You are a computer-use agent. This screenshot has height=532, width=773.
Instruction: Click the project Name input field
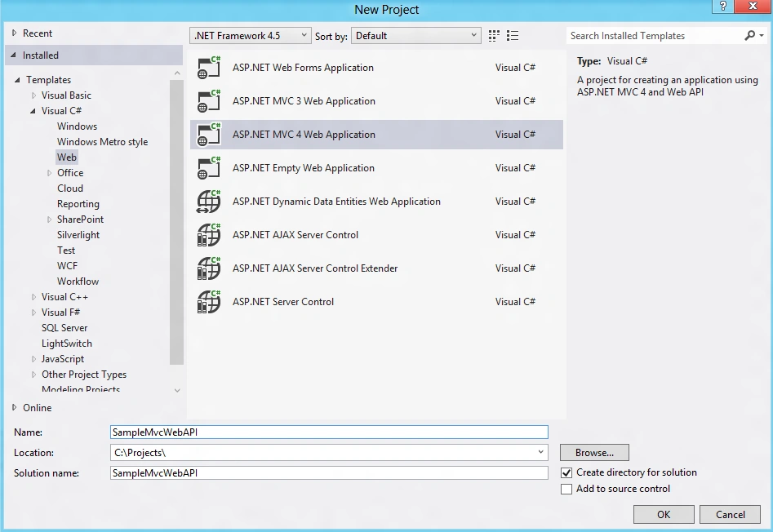coord(329,432)
